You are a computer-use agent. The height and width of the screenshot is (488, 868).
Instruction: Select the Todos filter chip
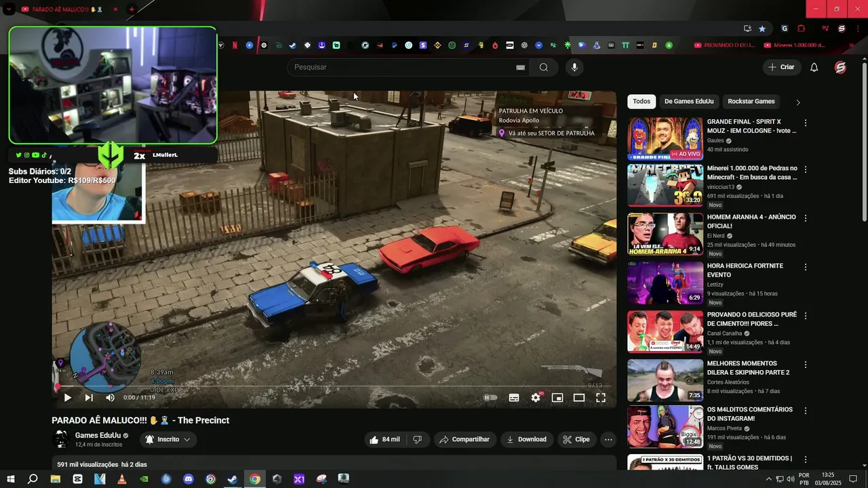coord(642,101)
